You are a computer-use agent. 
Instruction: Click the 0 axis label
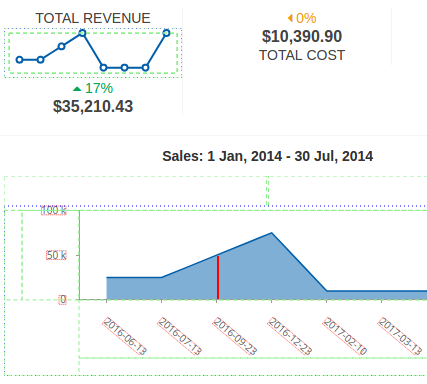coord(63,300)
